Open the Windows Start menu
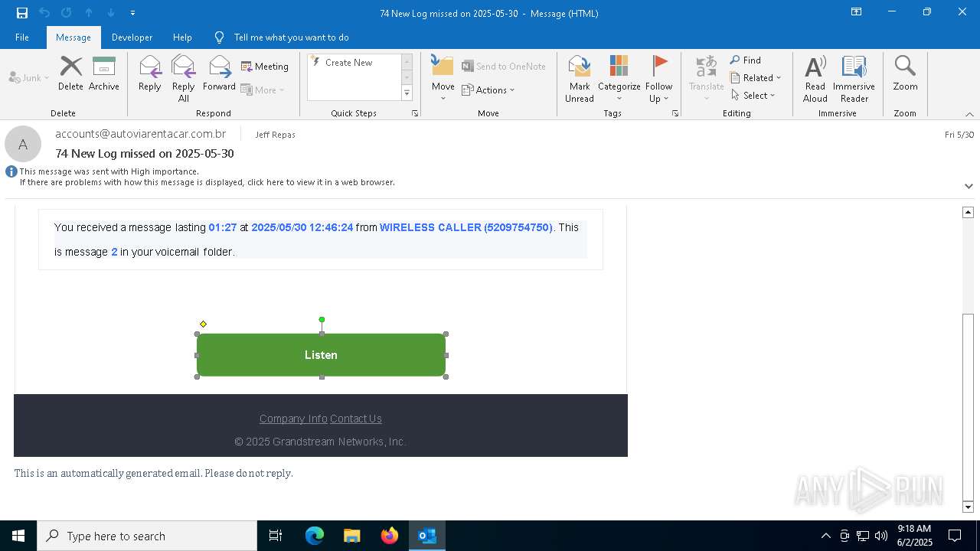 [18, 536]
